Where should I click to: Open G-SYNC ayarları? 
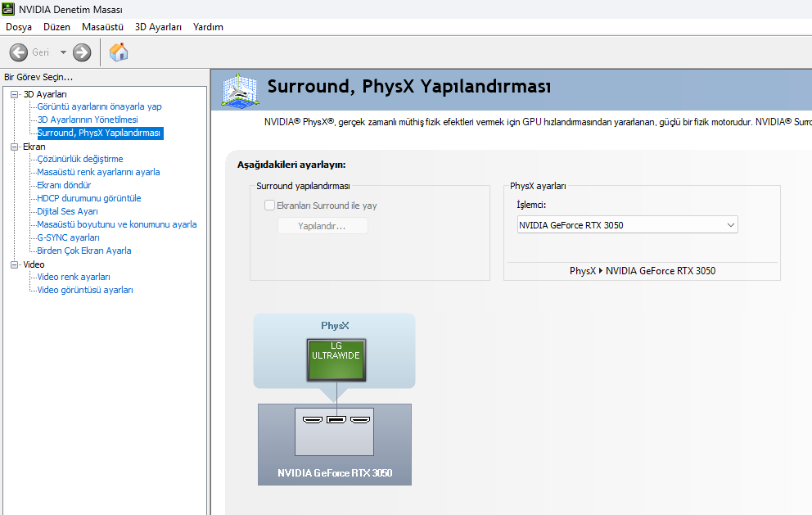pyautogui.click(x=68, y=237)
